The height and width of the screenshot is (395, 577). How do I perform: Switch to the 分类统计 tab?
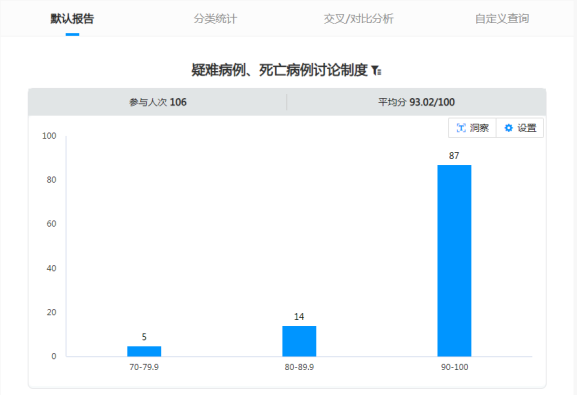(215, 18)
